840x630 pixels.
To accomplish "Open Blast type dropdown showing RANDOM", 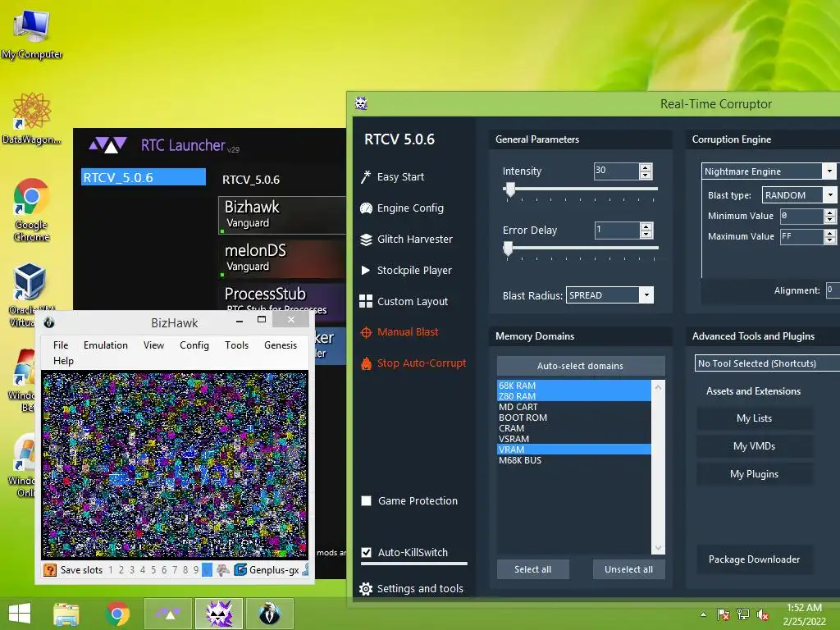I will pyautogui.click(x=829, y=195).
